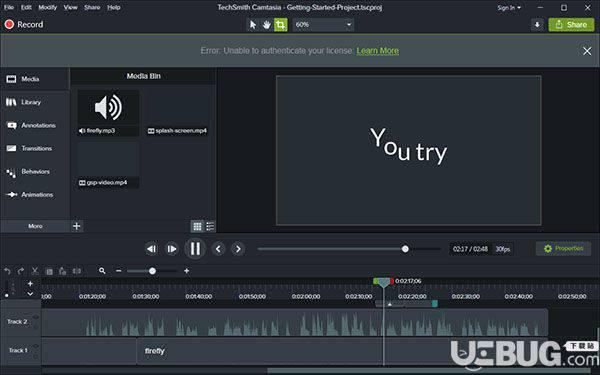600x375 pixels.
Task: Open the Library tab
Action: click(x=35, y=102)
